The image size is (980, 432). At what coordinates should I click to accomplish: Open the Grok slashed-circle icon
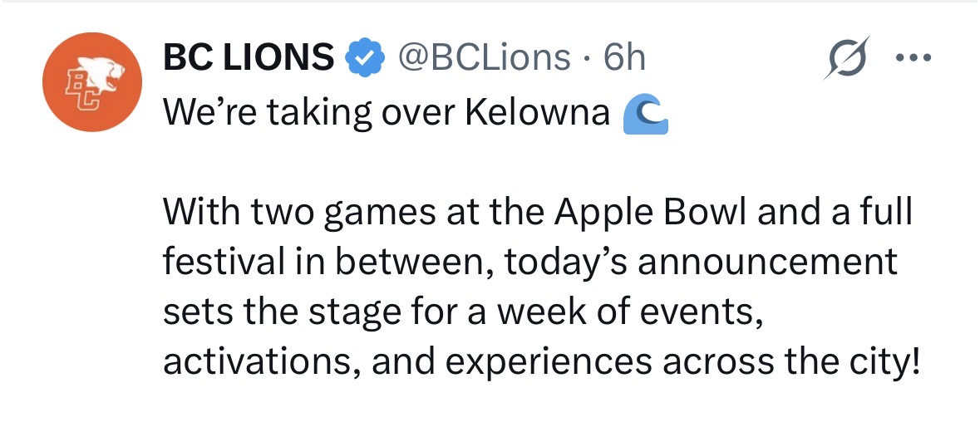click(x=845, y=58)
